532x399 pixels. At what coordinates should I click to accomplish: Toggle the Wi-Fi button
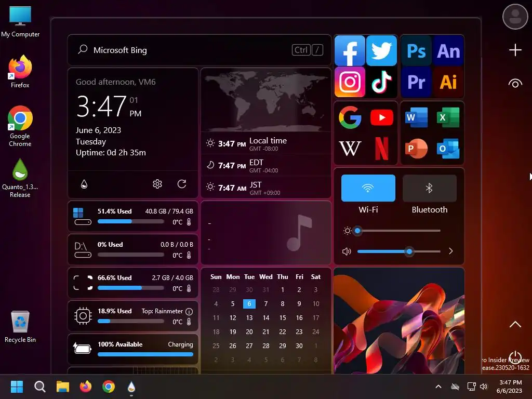coord(368,188)
